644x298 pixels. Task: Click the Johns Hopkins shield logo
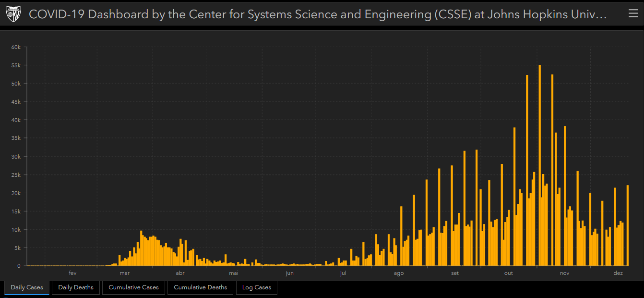coord(13,14)
